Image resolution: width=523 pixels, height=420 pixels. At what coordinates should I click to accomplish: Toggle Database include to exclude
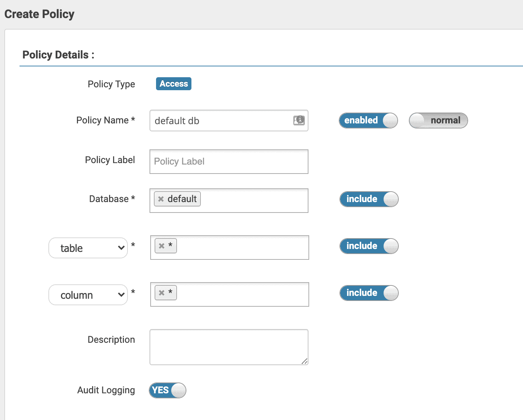coord(369,199)
